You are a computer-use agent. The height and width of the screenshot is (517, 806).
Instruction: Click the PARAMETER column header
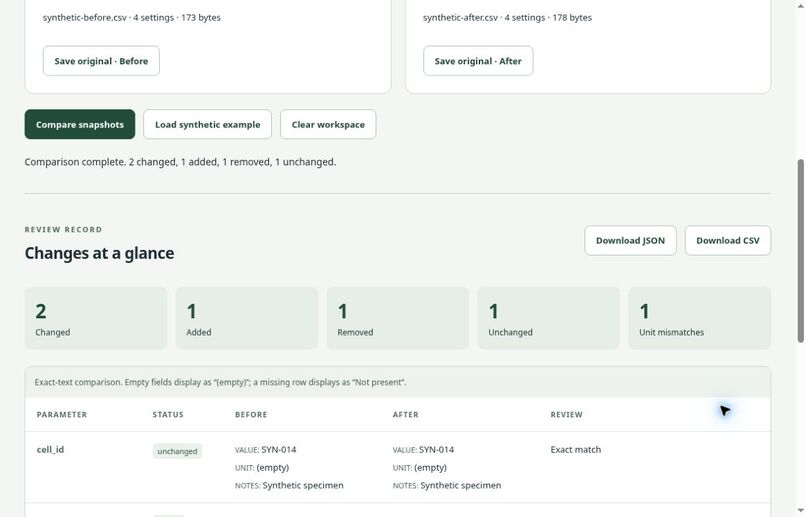[x=62, y=415]
